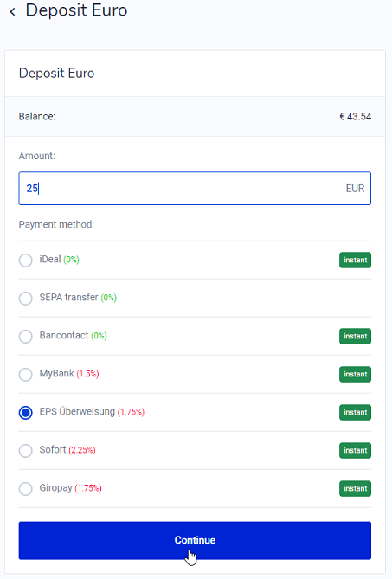Screen dimensions: 392x579
Task: Click the instant badge next to Bancontact
Action: tap(355, 336)
